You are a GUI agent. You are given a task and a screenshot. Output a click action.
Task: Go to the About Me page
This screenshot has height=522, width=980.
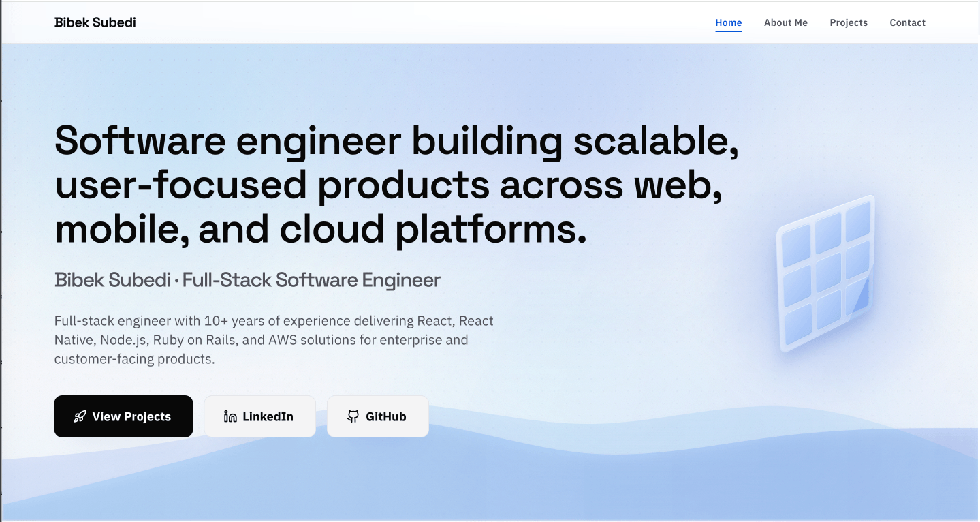(x=786, y=22)
